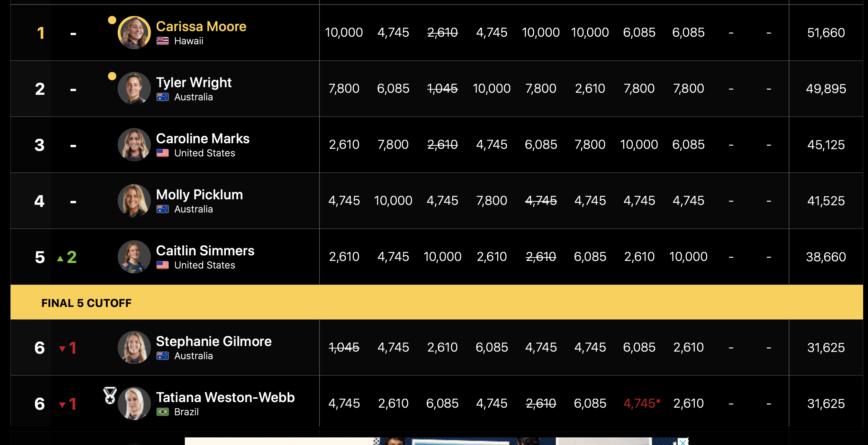Click Molly Picklum's profile photo
The width and height of the screenshot is (868, 445).
[x=134, y=201]
